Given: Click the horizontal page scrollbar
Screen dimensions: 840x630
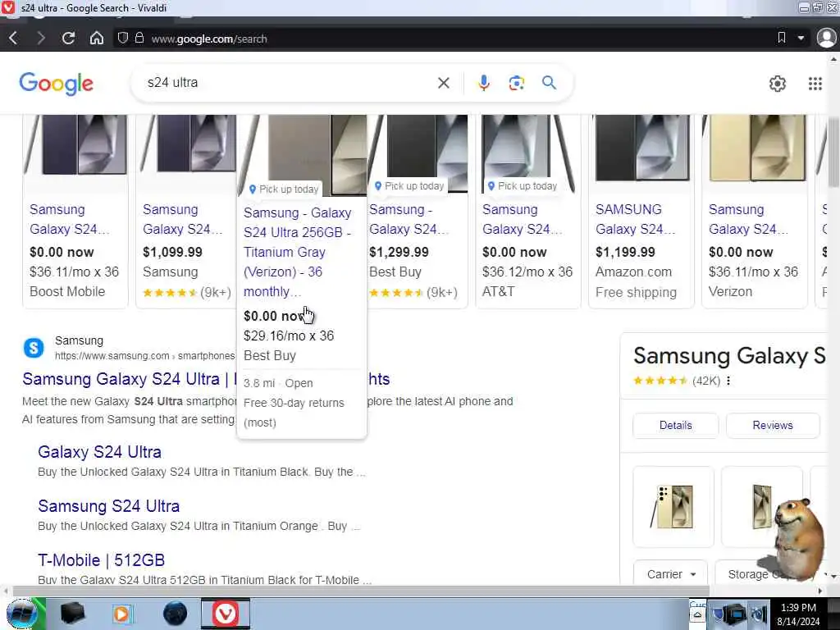Looking at the screenshot, I should point(361,591).
